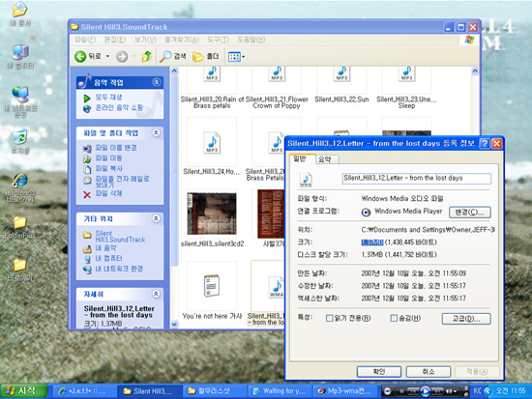532x399 pixels.
Task: Open the File(F) menu
Action: tap(85, 40)
